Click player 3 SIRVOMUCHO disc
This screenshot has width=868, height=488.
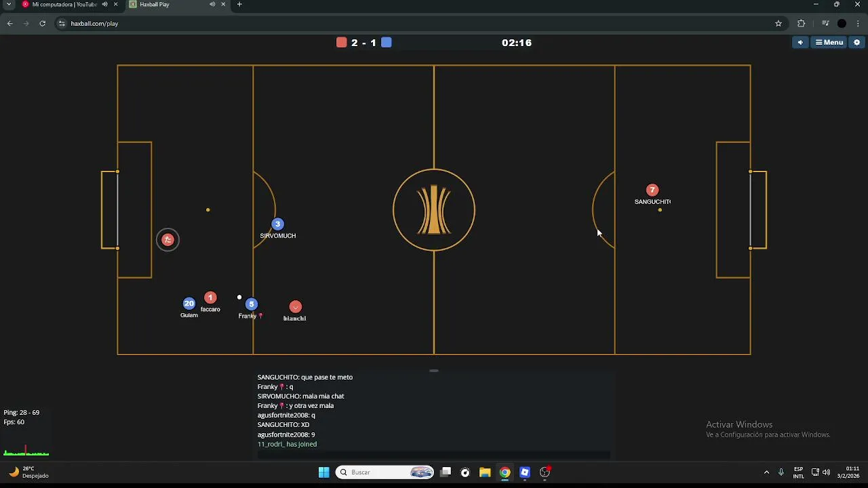(x=277, y=224)
